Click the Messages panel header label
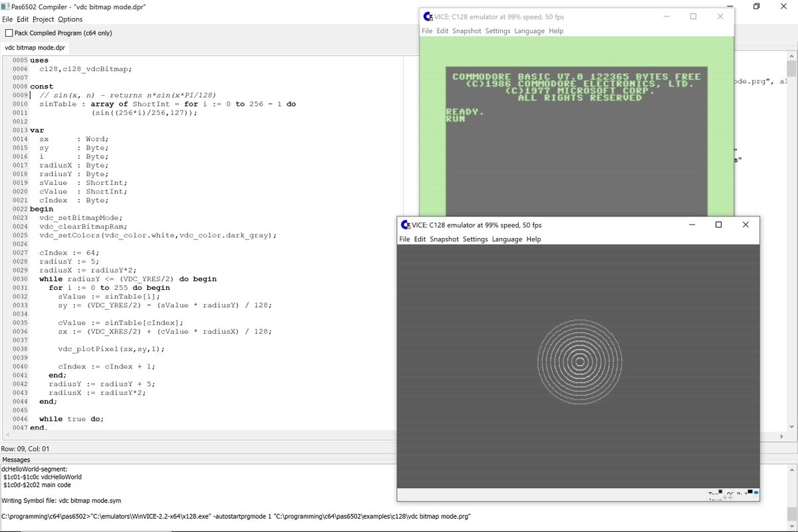The height and width of the screenshot is (532, 798). point(16,460)
